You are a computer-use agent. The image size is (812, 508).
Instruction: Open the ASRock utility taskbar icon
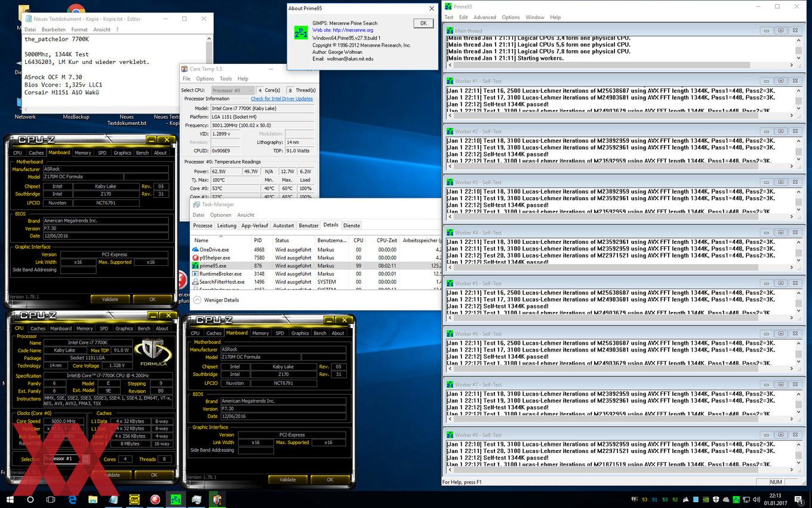click(135, 499)
